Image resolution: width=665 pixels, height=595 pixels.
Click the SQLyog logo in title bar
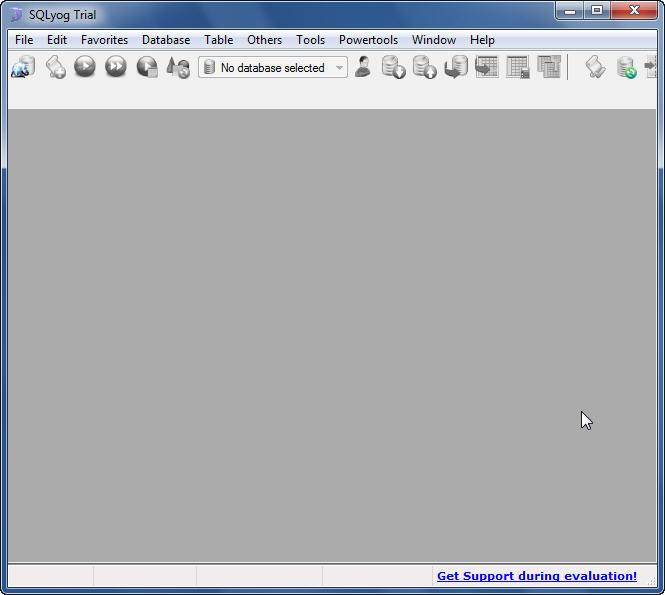(x=17, y=15)
